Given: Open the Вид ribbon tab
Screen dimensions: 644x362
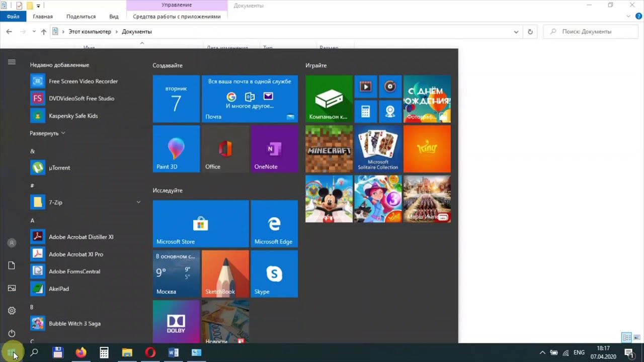Looking at the screenshot, I should tap(114, 17).
